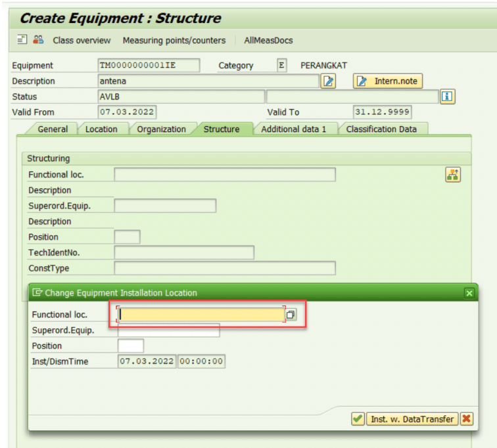Viewport: 497px width, 448px height.
Task: Open search help beside Functional loc. field
Action: coord(291,315)
